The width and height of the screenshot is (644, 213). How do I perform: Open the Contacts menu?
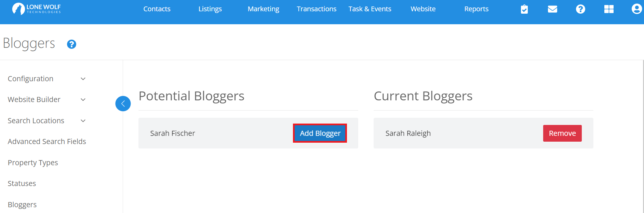click(x=157, y=9)
